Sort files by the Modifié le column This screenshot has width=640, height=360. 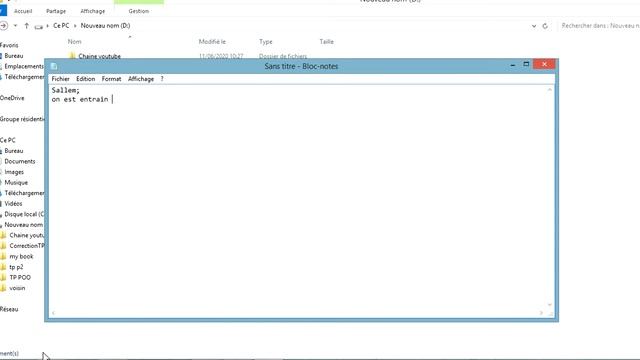(x=212, y=42)
